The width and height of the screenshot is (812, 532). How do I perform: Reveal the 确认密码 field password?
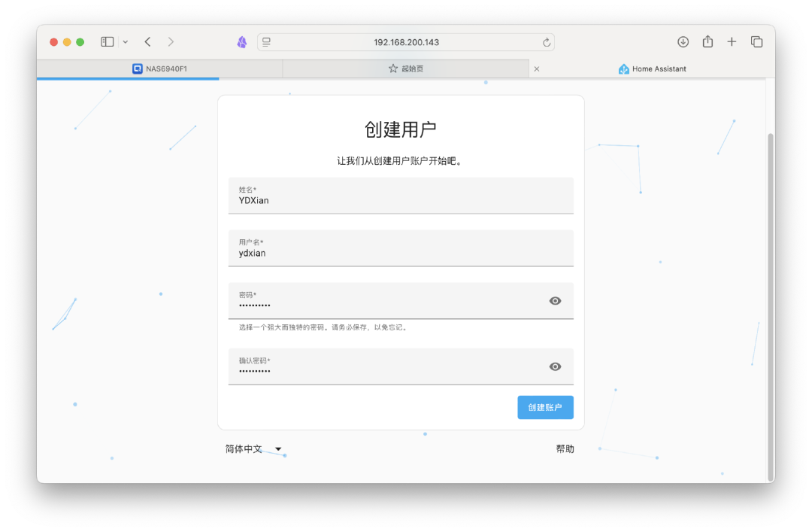(555, 366)
